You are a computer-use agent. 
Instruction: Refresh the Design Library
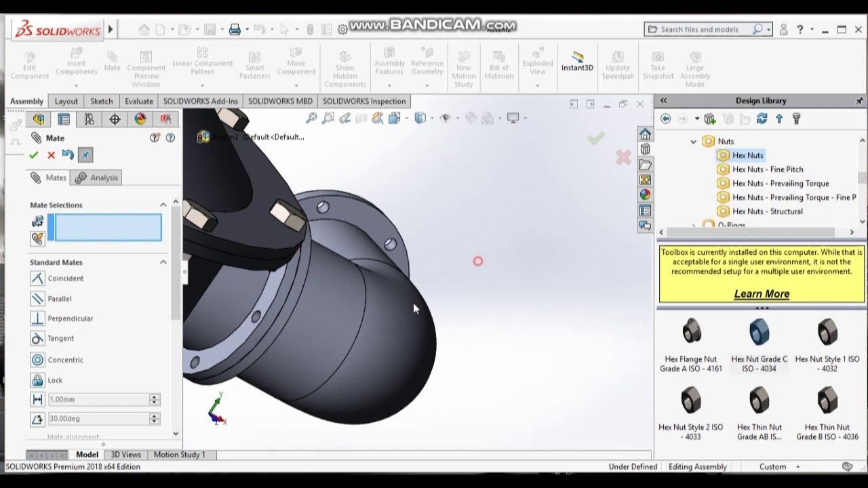pyautogui.click(x=762, y=119)
